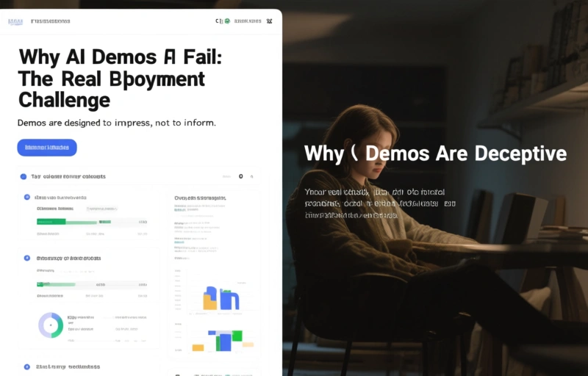Select the ringed blue bullet above the longer green bar
This screenshot has height=376, width=588.
(27, 198)
